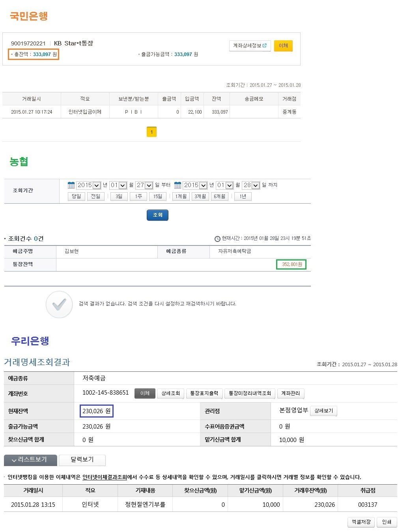The width and height of the screenshot is (398, 532).
Task: Open the 인터넷이체결과조회 link
Action: [105, 477]
